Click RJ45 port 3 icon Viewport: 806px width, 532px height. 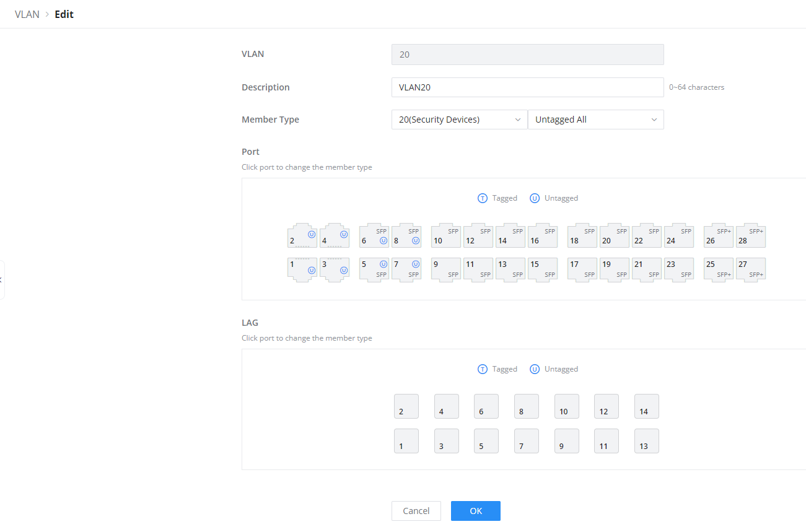(335, 270)
